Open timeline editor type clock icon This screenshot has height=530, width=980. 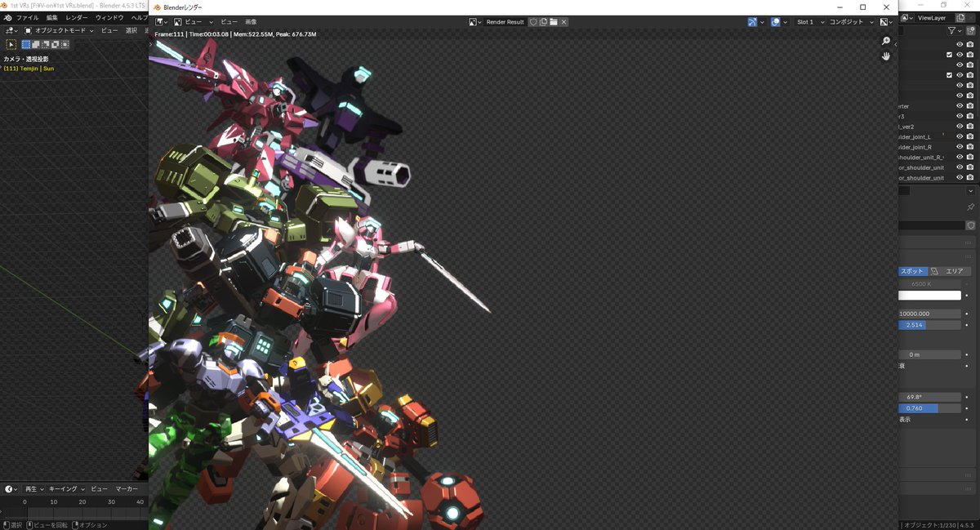click(x=11, y=488)
